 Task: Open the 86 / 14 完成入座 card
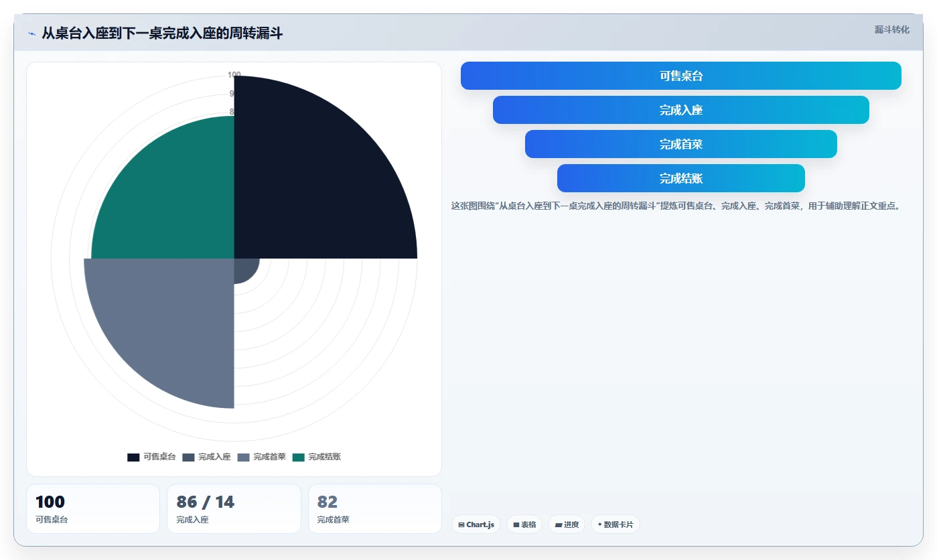click(x=234, y=508)
